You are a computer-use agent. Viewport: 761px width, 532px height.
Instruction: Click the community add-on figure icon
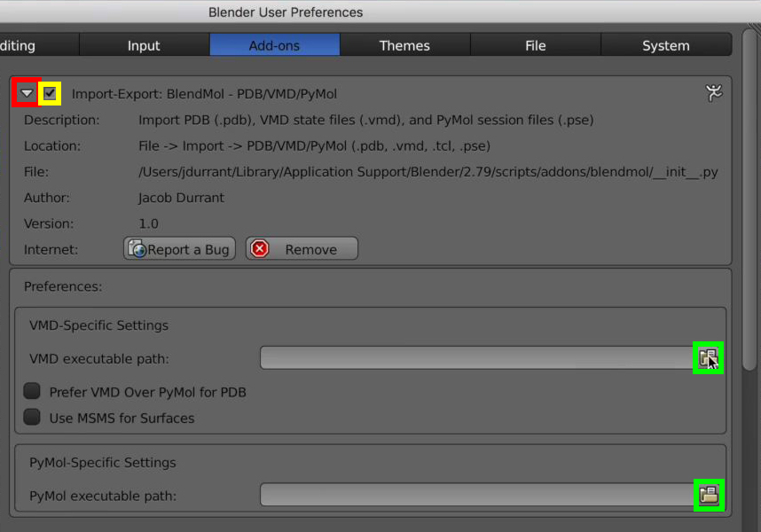[x=713, y=92]
